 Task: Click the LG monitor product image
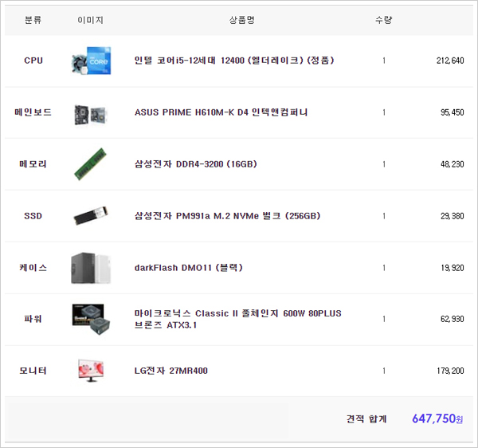[91, 371]
